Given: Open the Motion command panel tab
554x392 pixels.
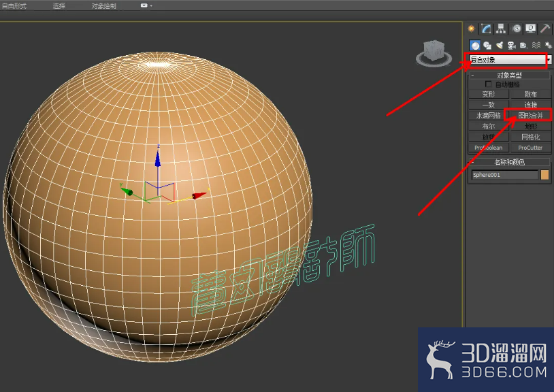Looking at the screenshot, I should (517, 29).
